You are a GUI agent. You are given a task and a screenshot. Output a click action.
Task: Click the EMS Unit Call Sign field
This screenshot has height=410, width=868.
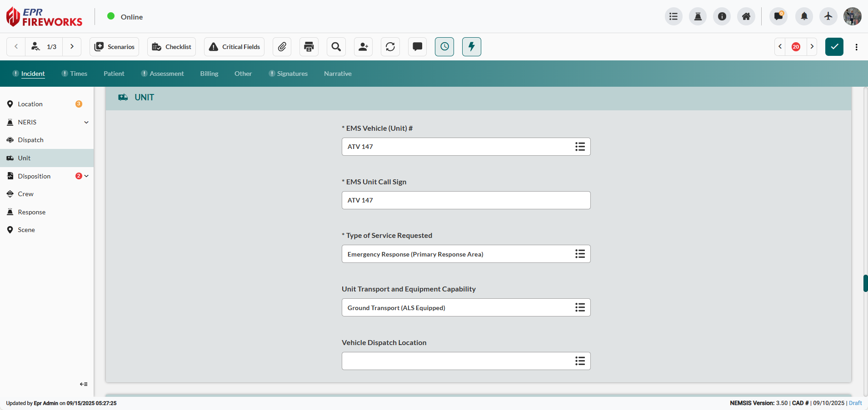pos(466,200)
